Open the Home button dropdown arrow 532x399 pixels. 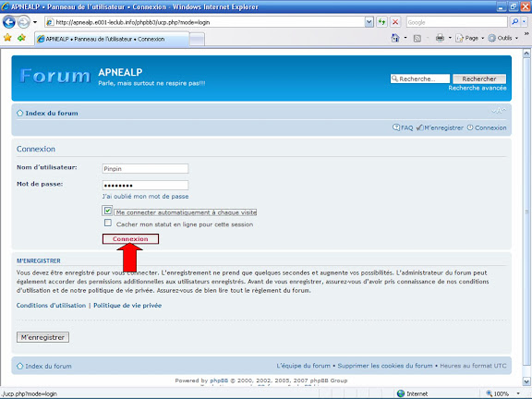click(x=405, y=38)
